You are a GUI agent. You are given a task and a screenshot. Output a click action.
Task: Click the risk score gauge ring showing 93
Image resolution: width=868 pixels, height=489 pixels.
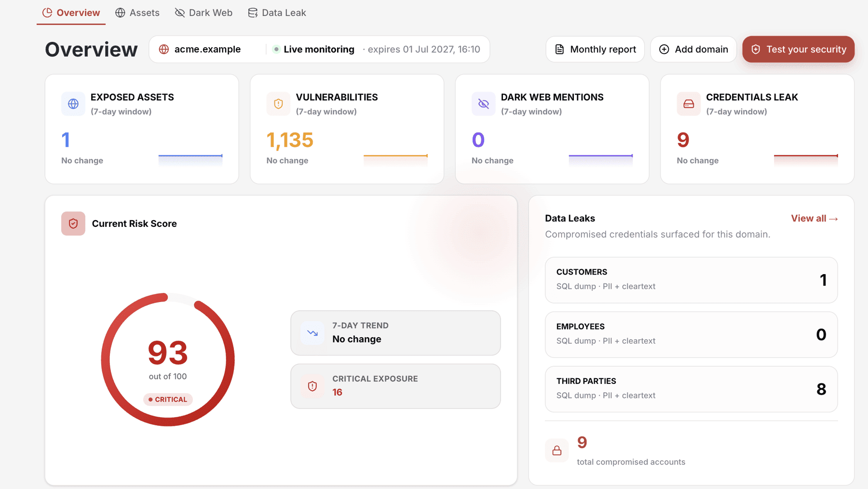(x=168, y=359)
